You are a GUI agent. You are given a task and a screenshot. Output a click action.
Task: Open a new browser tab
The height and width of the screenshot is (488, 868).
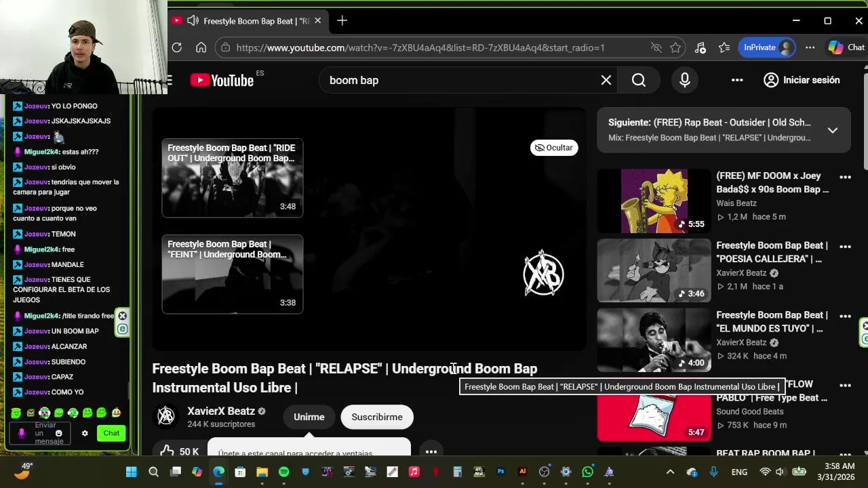click(342, 20)
